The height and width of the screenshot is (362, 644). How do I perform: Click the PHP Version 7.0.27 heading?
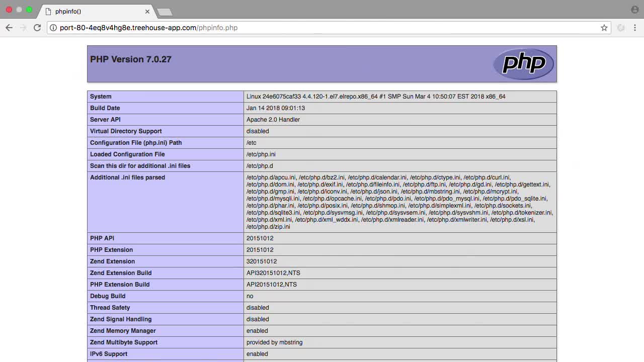click(131, 59)
